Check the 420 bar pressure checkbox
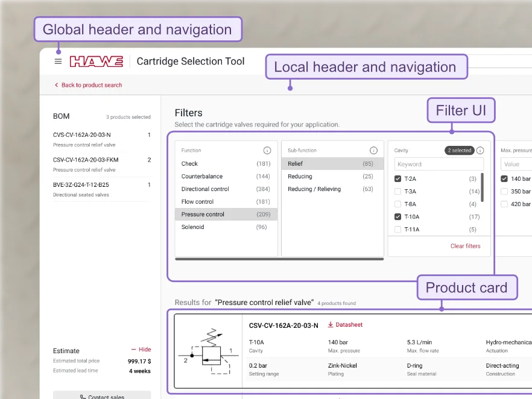This screenshot has height=399, width=532. tap(504, 204)
